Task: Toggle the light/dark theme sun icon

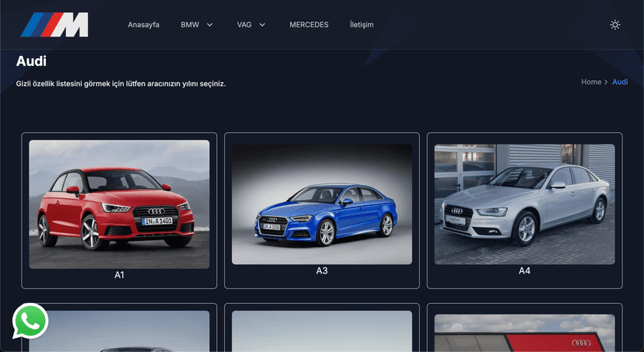Action: pos(615,25)
